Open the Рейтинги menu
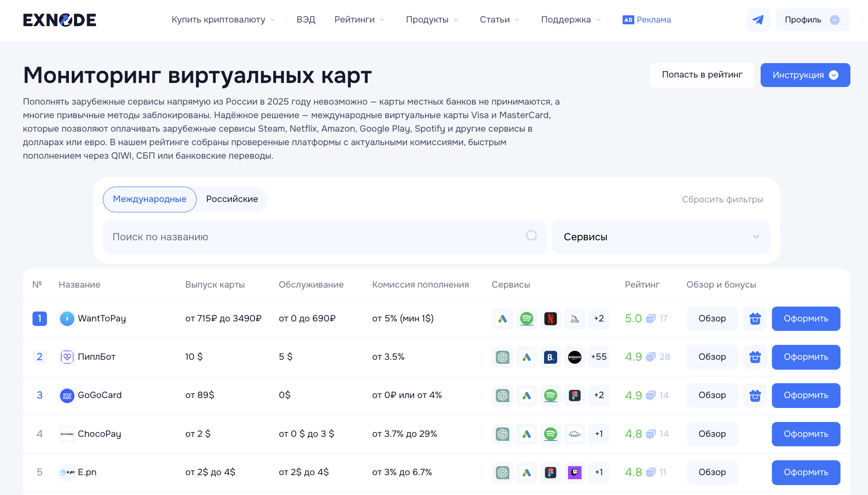Viewport: 868px width, 495px height. click(359, 20)
